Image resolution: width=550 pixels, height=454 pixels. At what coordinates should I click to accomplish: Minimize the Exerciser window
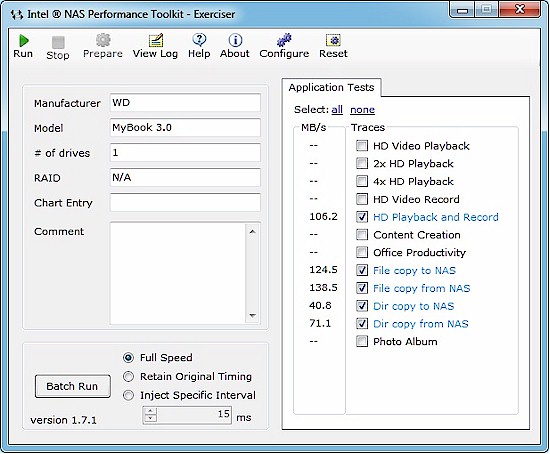[463, 10]
